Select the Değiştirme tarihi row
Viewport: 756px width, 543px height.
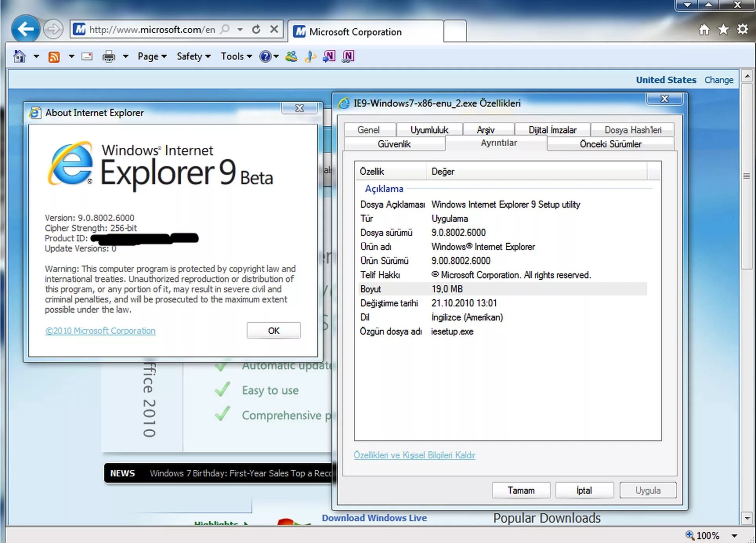click(502, 303)
